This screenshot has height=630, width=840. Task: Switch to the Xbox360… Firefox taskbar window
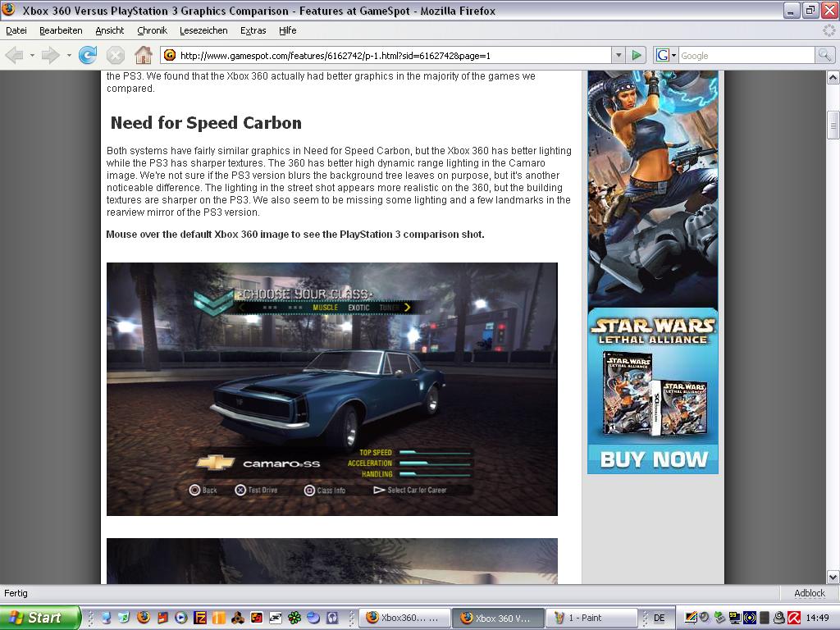(x=404, y=618)
